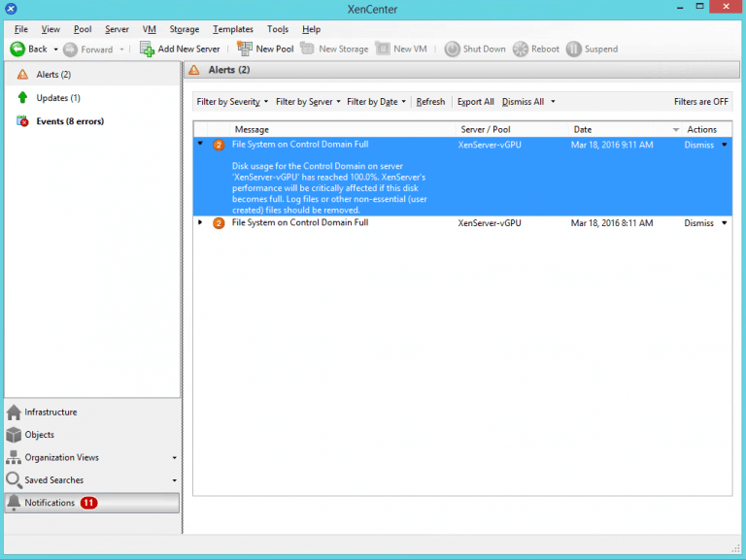
Task: Click the Reboot icon
Action: point(521,49)
